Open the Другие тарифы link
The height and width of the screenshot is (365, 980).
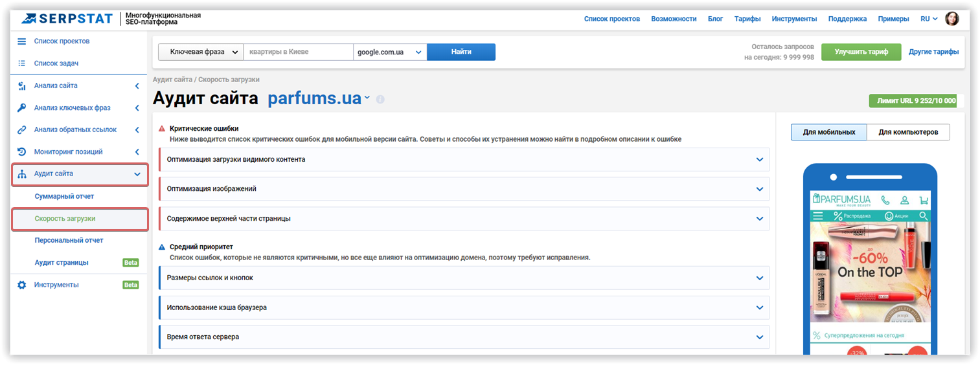pyautogui.click(x=933, y=52)
